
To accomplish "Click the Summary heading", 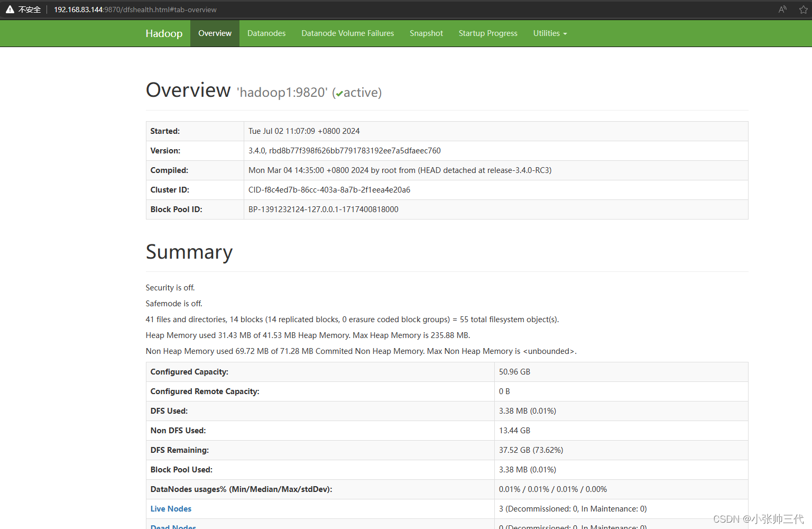I will pyautogui.click(x=189, y=252).
